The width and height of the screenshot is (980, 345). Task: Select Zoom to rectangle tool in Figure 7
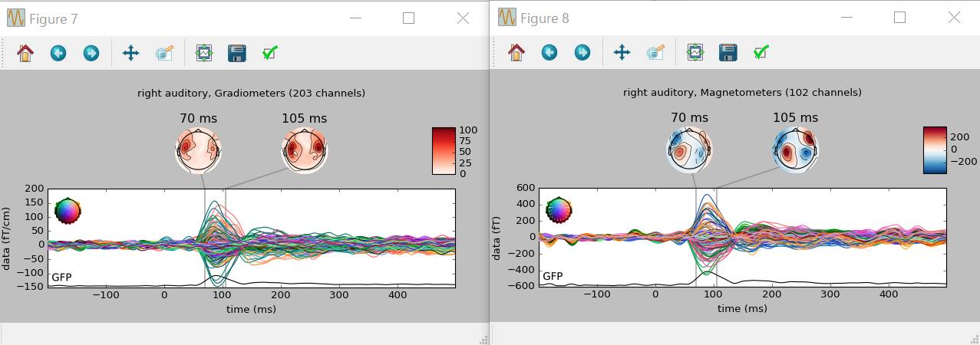(164, 53)
